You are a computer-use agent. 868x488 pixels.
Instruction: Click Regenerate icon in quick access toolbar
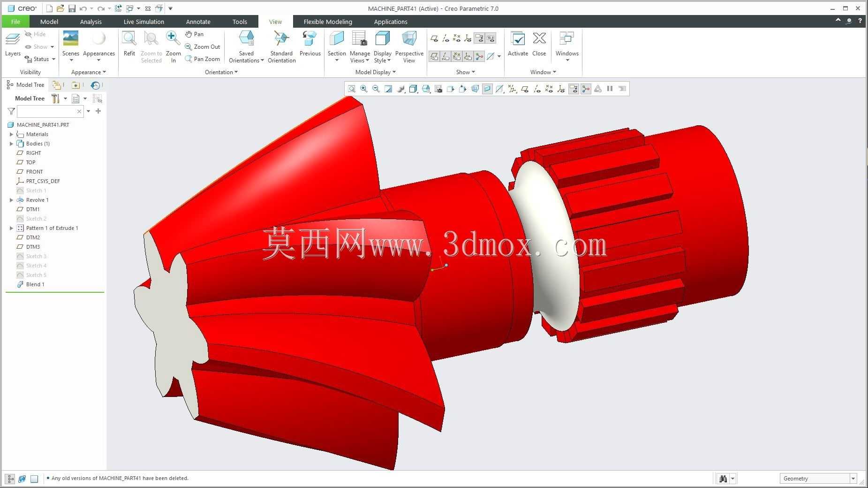(118, 8)
